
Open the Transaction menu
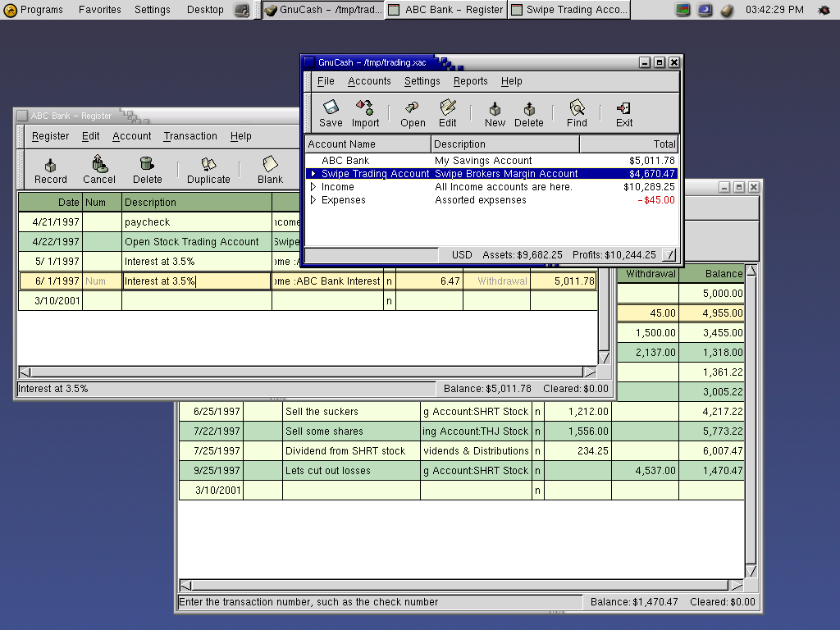[190, 136]
